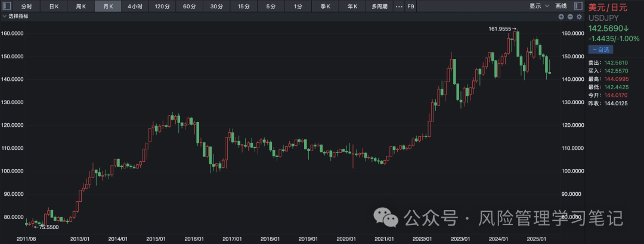
Task: Click the 2025/01 date axis label
Action: pyautogui.click(x=536, y=239)
